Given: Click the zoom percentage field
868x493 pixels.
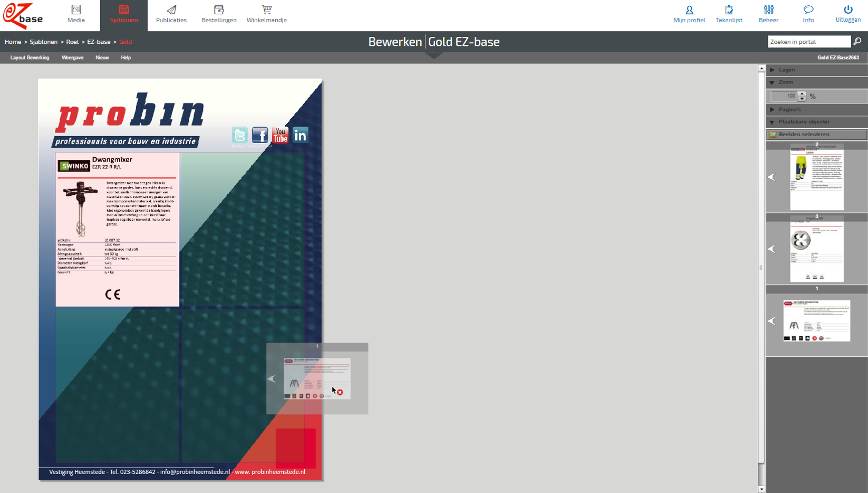Looking at the screenshot, I should click(x=783, y=96).
